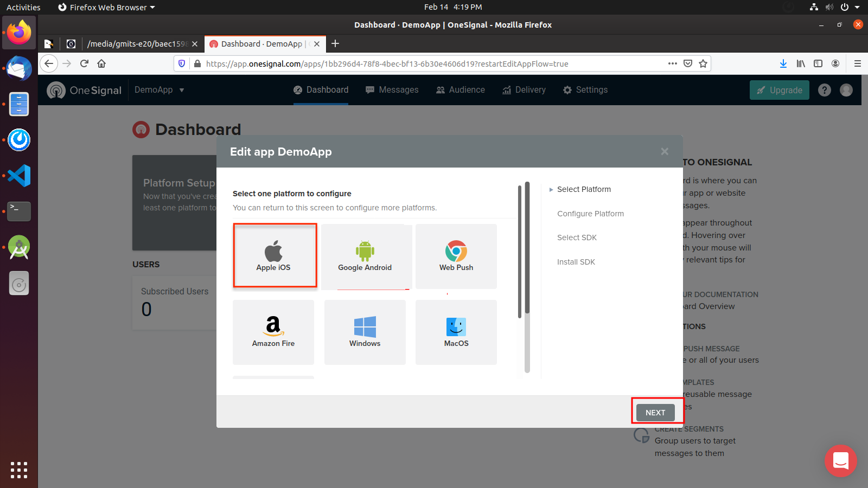The image size is (868, 488).
Task: Open the Intercom chat bubble
Action: point(841,461)
